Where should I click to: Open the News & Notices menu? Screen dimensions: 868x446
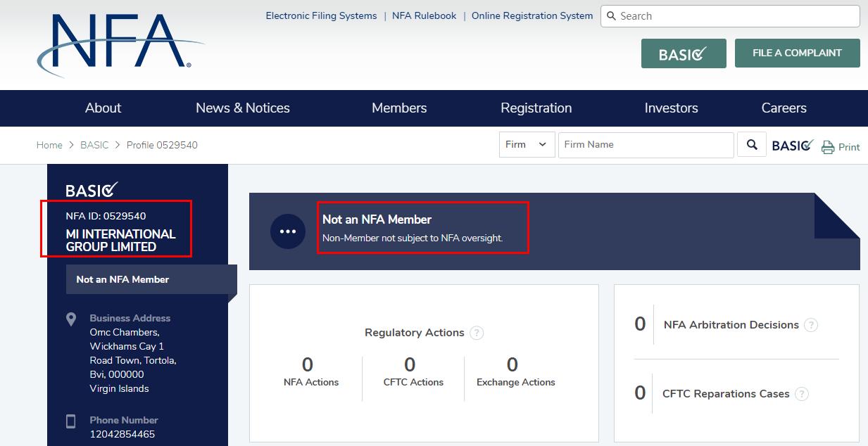[243, 108]
